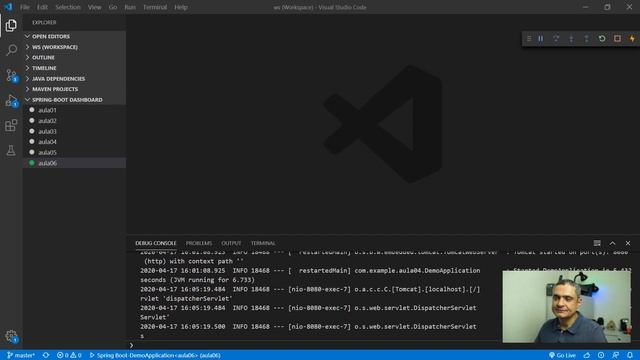Open the Go menu
The image size is (640, 360).
pos(113,7)
